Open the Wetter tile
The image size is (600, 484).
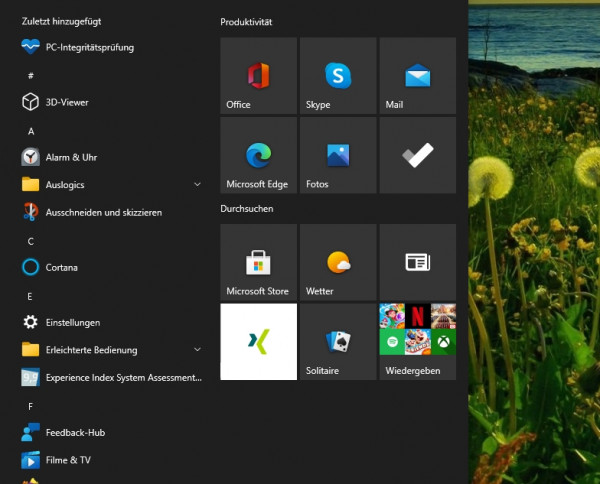click(338, 262)
